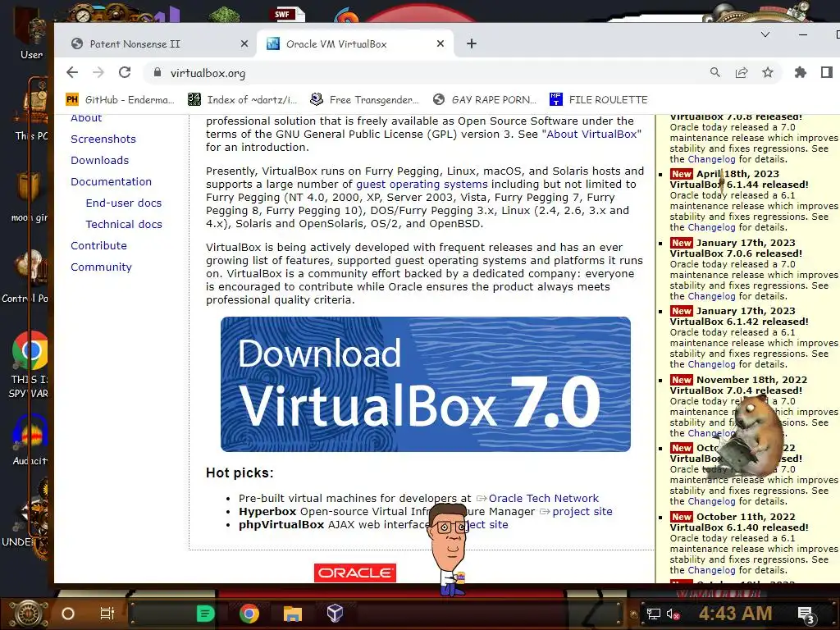Open a new tab with the plus button

pyautogui.click(x=472, y=44)
